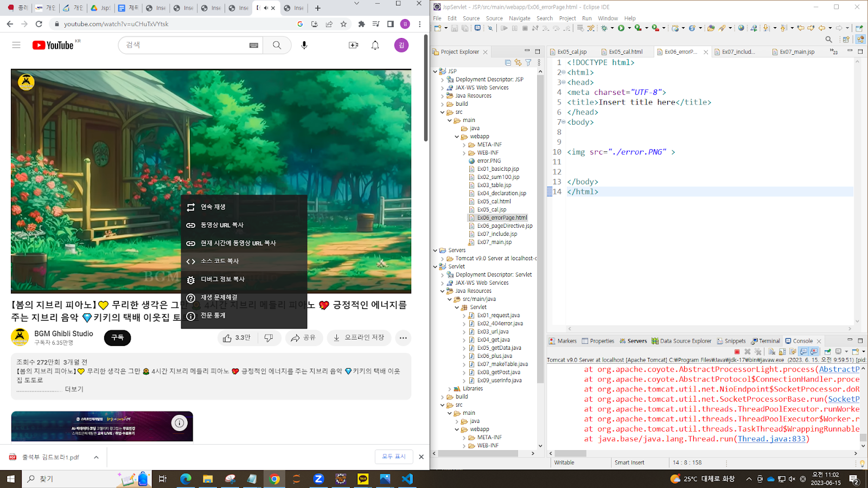Open Project Explorer filter funnel icon

(x=528, y=63)
